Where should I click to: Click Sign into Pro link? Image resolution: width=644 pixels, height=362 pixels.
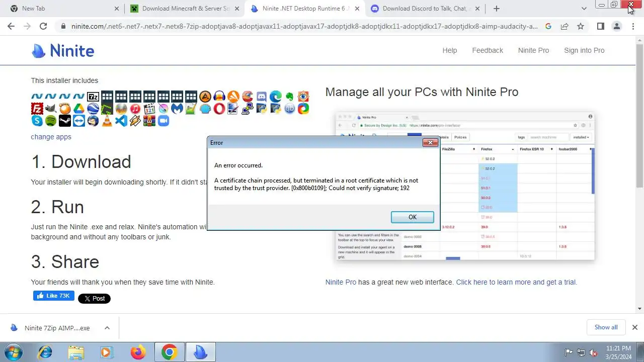tap(584, 50)
